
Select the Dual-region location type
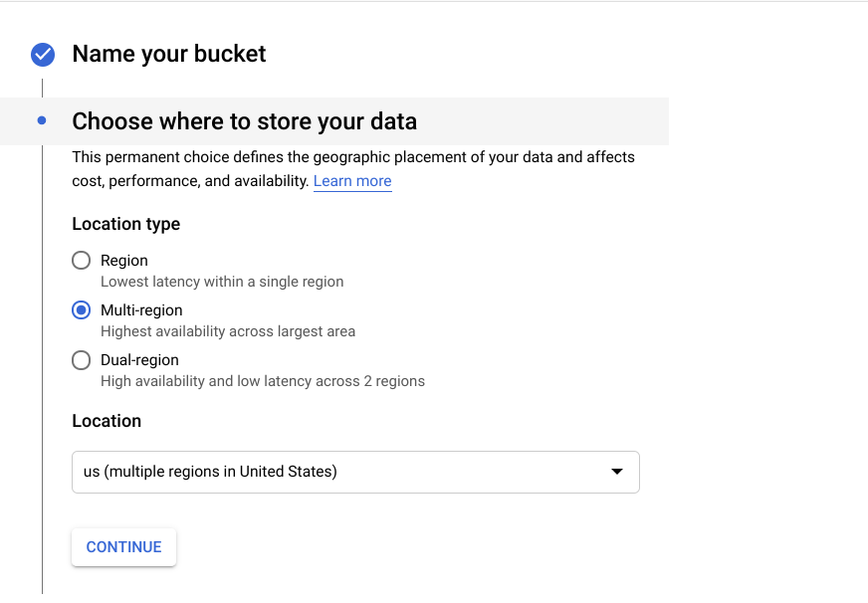[81, 359]
